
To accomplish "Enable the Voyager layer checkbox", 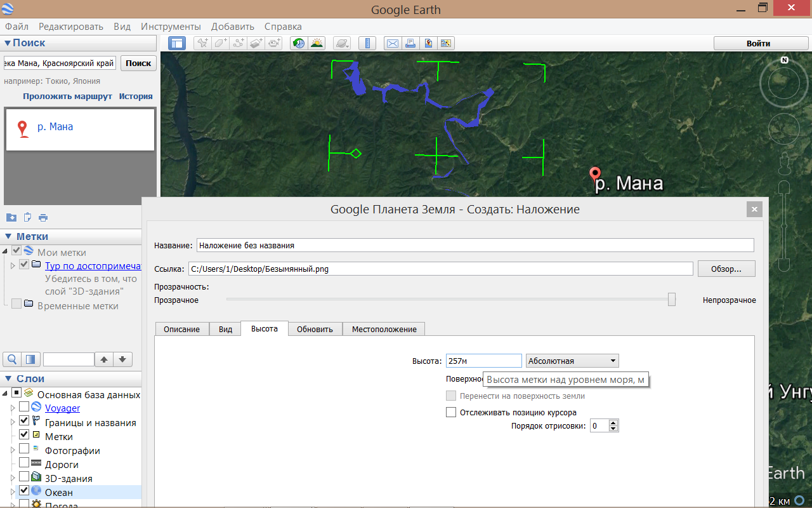I will click(24, 407).
